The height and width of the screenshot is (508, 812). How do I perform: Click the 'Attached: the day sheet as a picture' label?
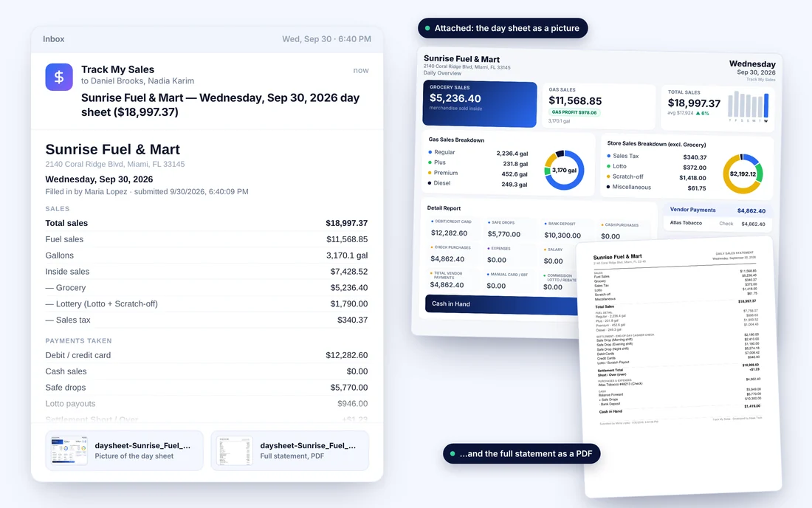503,29
